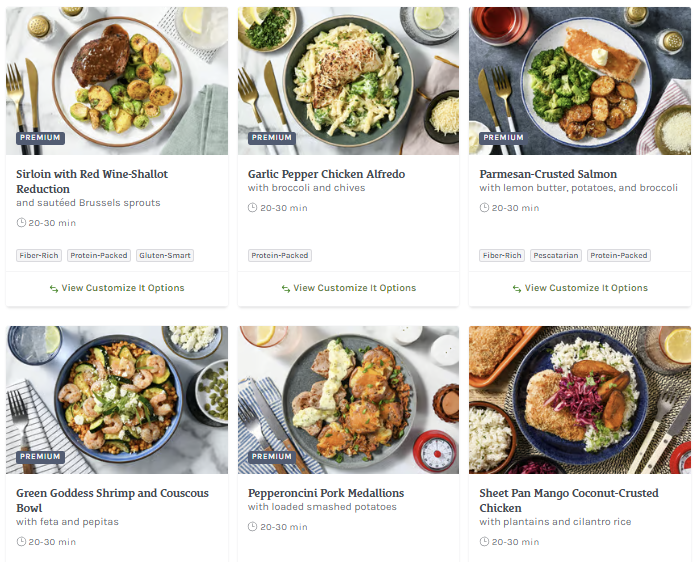Click clock icon on Parmesan-Crusted Salmon card

click(484, 208)
